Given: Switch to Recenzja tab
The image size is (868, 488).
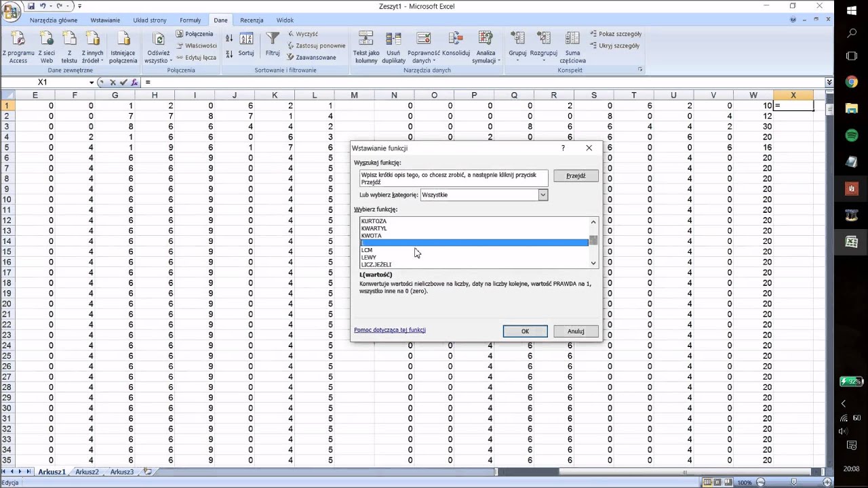Looking at the screenshot, I should (x=252, y=20).
